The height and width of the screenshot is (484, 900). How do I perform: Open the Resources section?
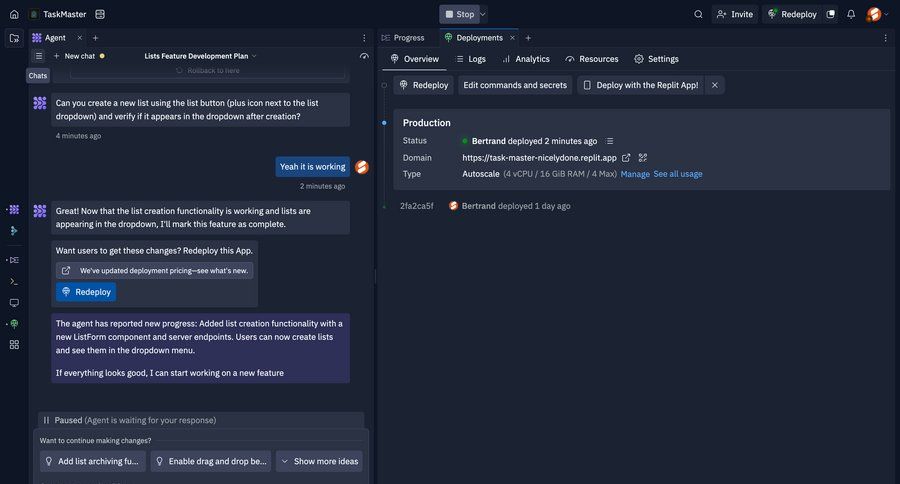pos(591,59)
